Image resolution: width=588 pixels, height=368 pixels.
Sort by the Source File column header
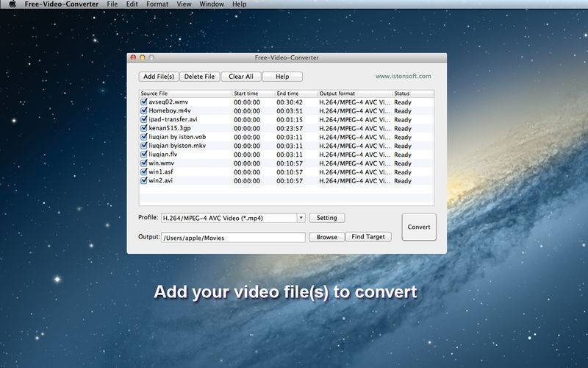(x=186, y=93)
